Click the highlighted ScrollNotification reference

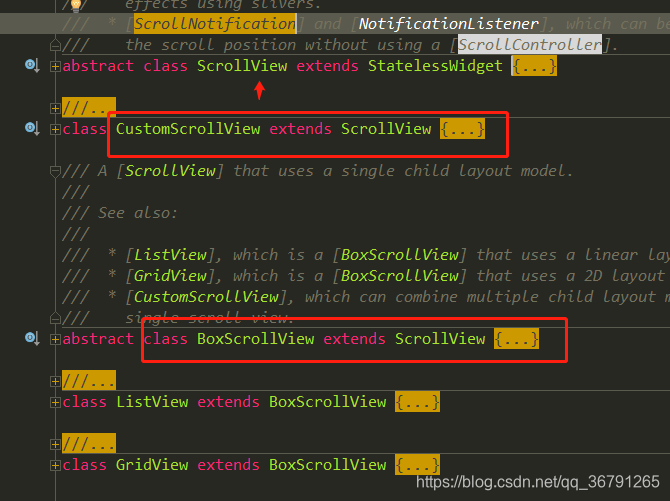point(215,24)
